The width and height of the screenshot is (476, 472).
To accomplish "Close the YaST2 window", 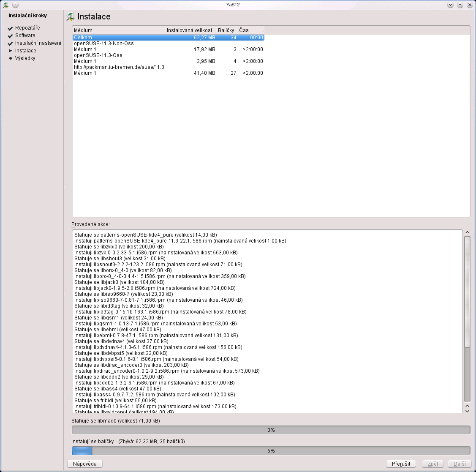I will coord(470,5).
